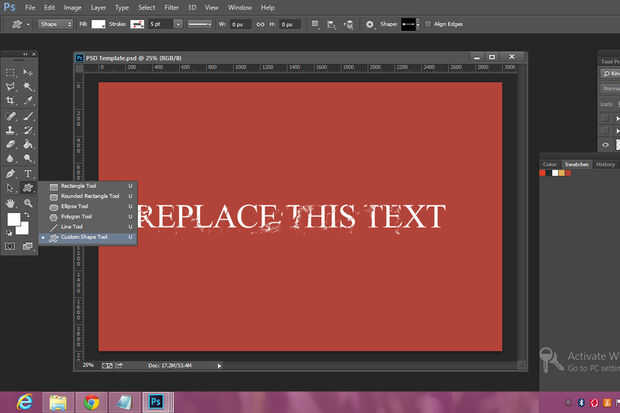Open the Layer menu
Image resolution: width=620 pixels, height=413 pixels.
98,7
